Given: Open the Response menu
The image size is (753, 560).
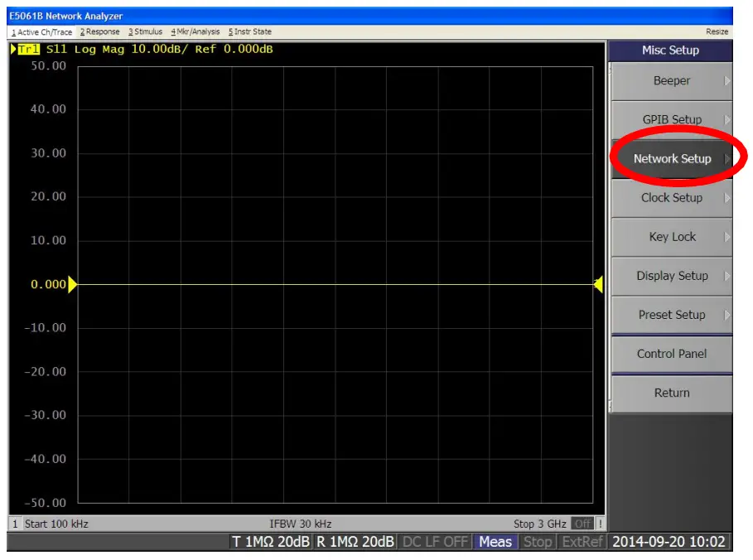Looking at the screenshot, I should [x=100, y=31].
